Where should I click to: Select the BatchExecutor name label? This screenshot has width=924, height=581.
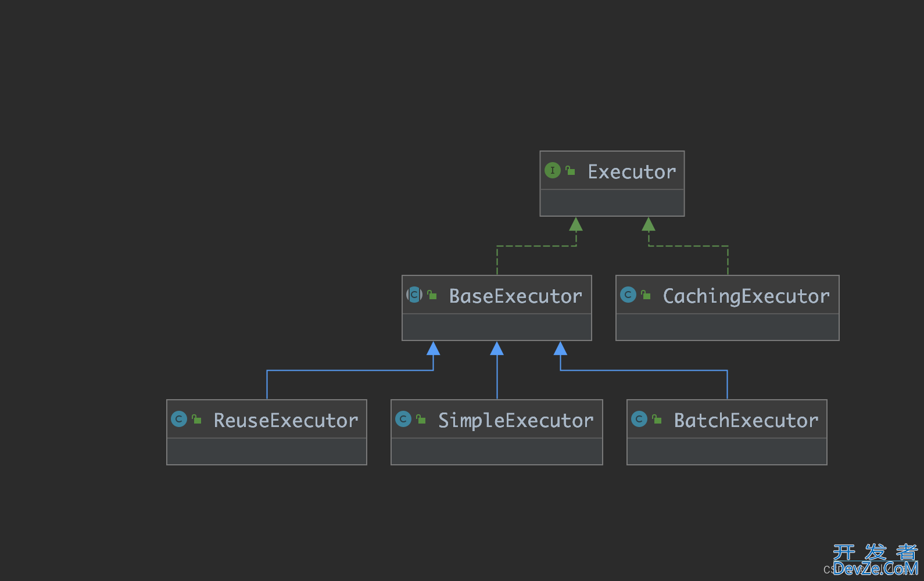(x=746, y=421)
